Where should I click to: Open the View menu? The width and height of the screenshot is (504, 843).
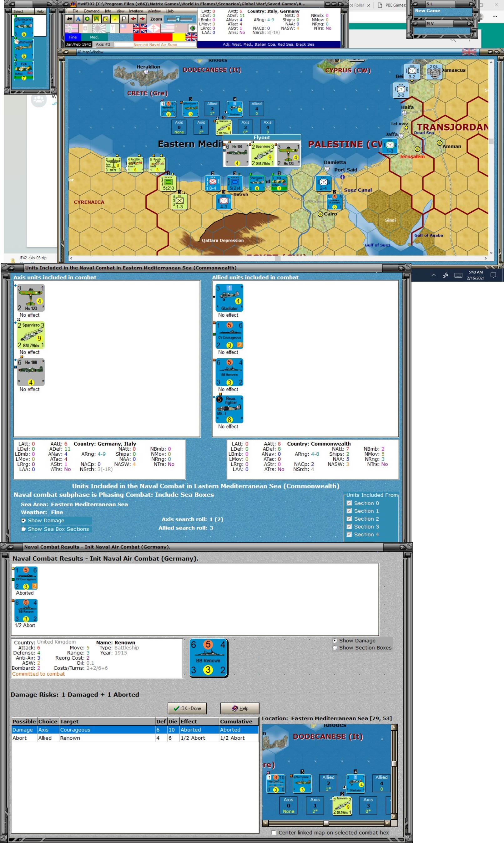tap(121, 11)
